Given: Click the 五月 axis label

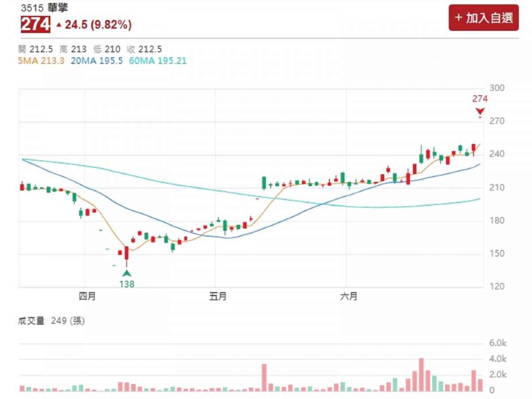Looking at the screenshot, I should (218, 297).
